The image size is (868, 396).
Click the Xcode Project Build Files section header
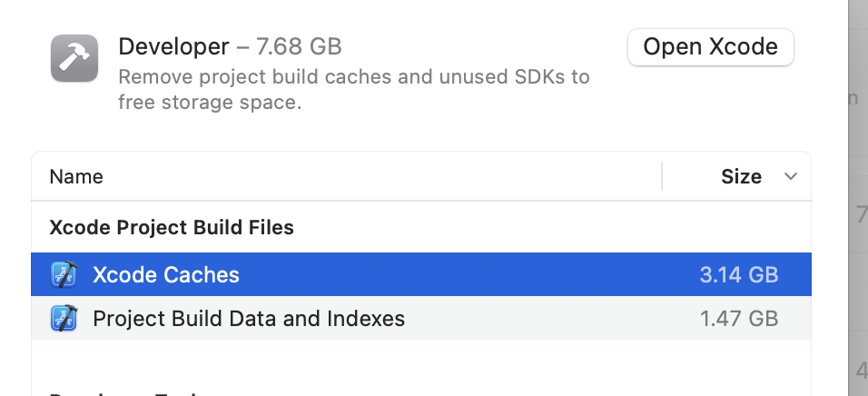(x=172, y=227)
